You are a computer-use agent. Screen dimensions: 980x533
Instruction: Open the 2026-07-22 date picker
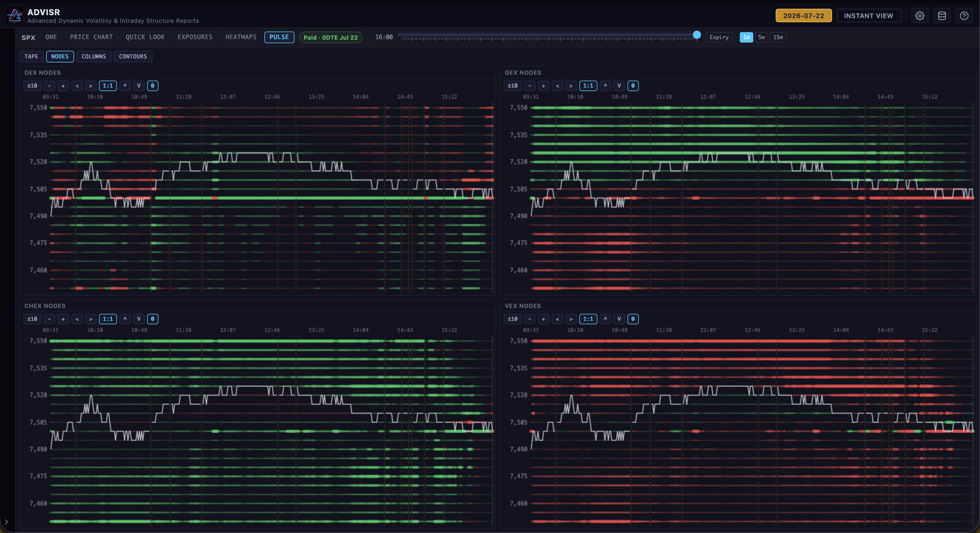coord(803,15)
